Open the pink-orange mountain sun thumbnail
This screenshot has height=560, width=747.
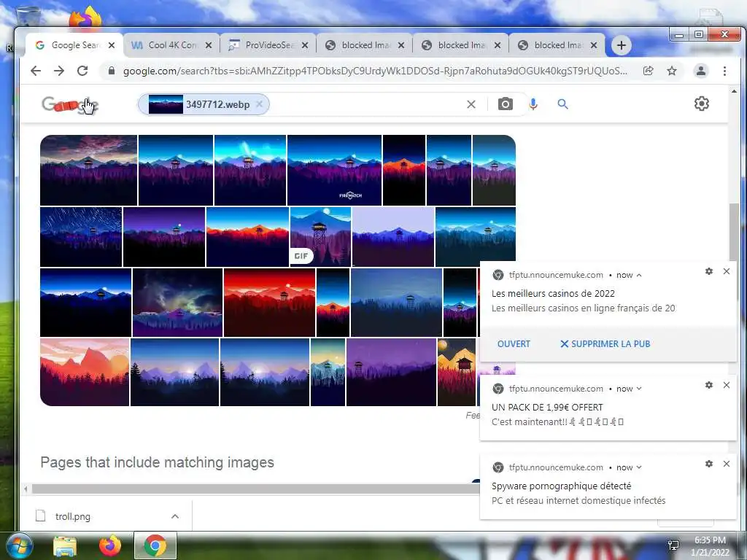coord(85,372)
